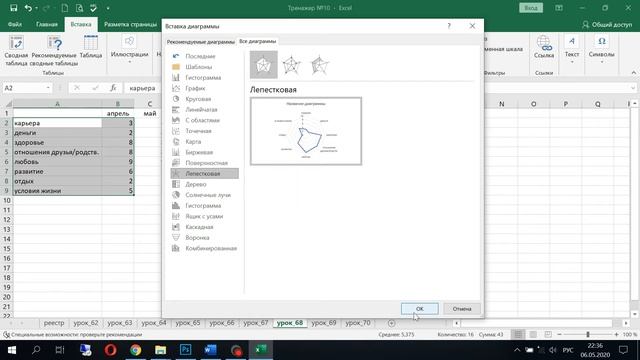Open Word from the taskbar
Image resolution: width=640 pixels, height=360 pixels.
click(x=210, y=350)
